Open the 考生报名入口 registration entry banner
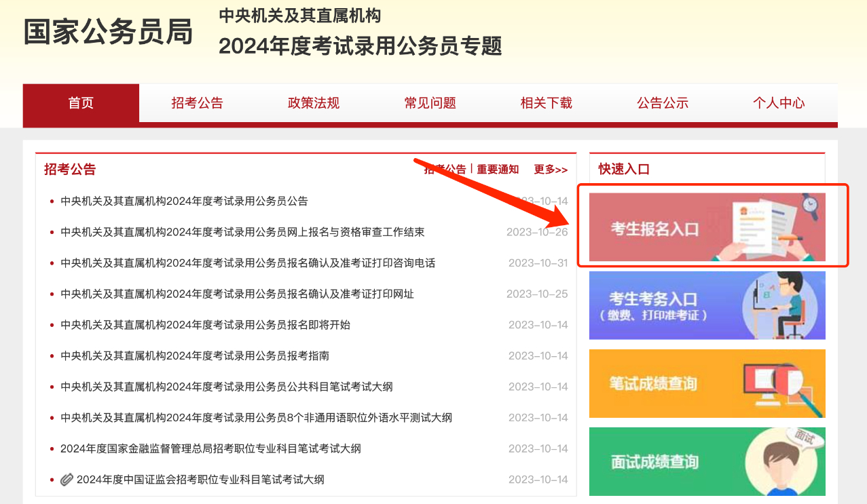This screenshot has width=867, height=504. pos(707,227)
